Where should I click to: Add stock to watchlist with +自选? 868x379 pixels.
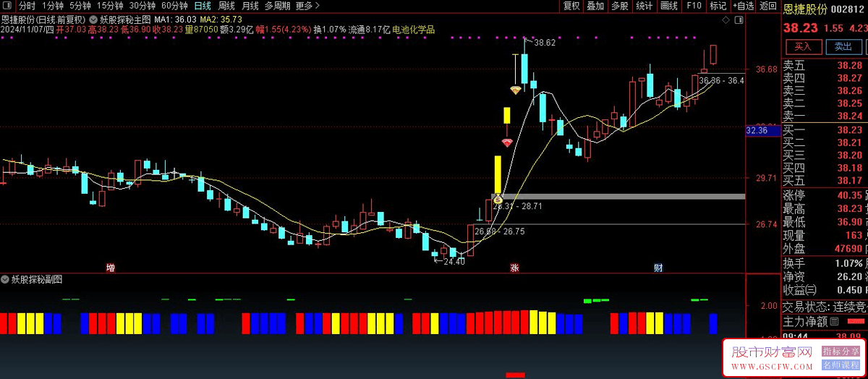[742, 6]
